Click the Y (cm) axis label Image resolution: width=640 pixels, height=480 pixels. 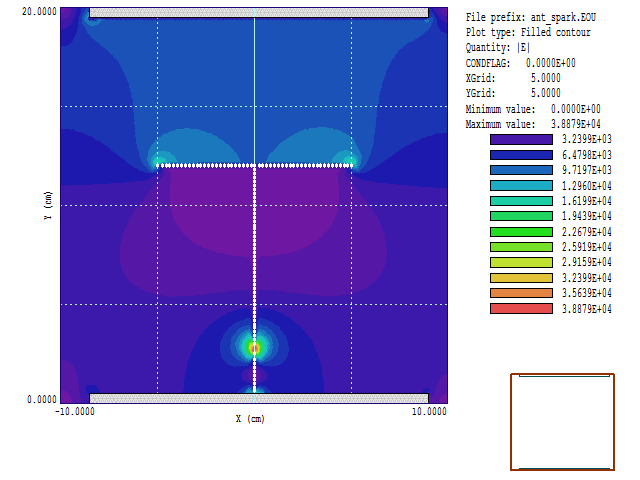coord(48,205)
